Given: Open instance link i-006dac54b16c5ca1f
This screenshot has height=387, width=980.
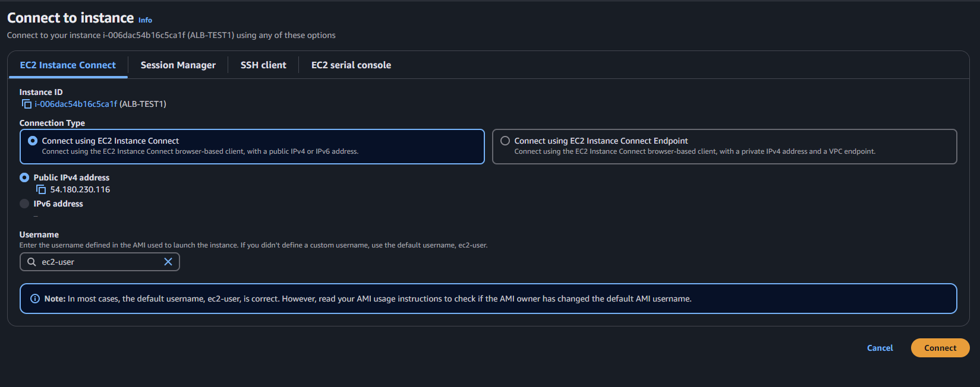Looking at the screenshot, I should click(76, 104).
